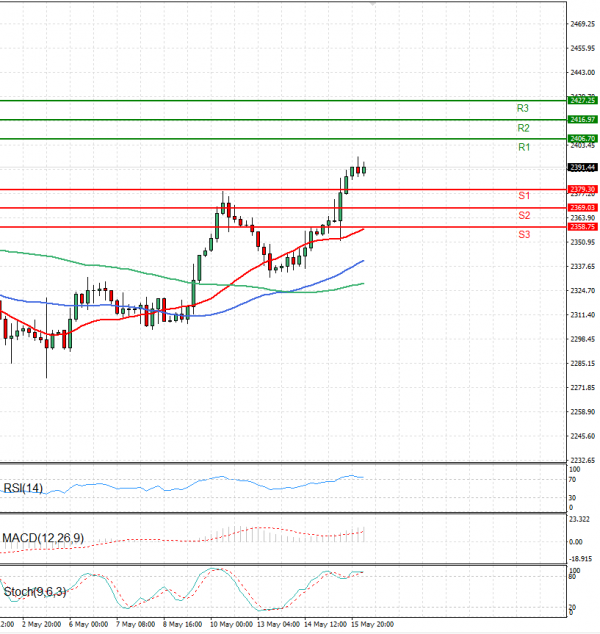This screenshot has height=634, width=600.
Task: Click the Stoch(9,6,3) indicator label
Action: click(35, 592)
